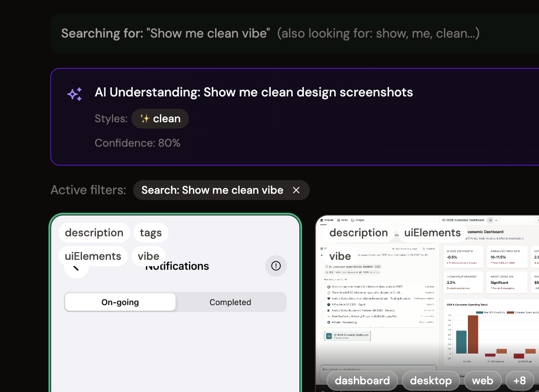Click the Images icon in the preview toolbar
The height and width of the screenshot is (392, 539).
tap(352, 220)
